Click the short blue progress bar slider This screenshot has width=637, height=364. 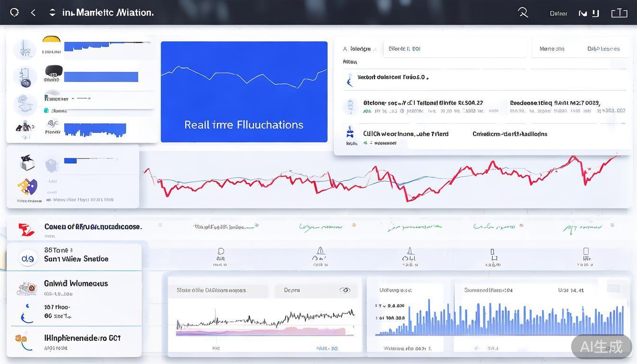(70, 161)
